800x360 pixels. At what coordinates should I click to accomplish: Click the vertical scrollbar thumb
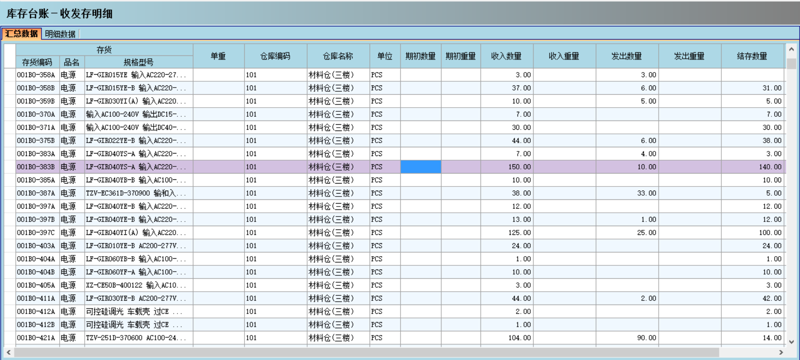pyautogui.click(x=791, y=63)
